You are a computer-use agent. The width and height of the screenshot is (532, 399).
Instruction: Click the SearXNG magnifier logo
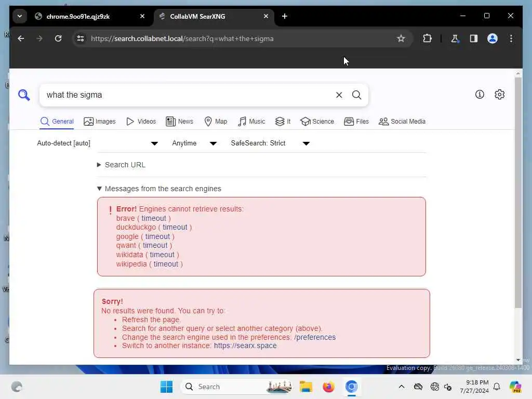(24, 95)
